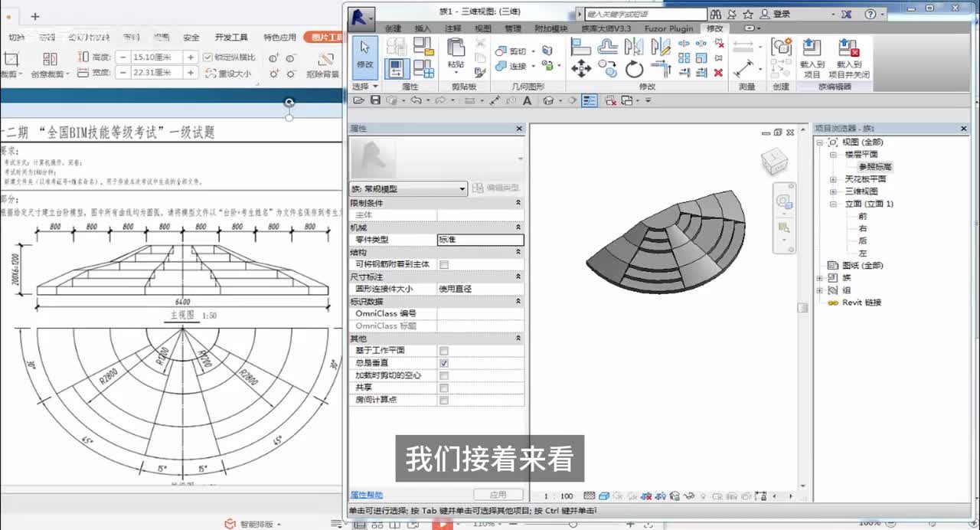Click the star favorites icon in title bar
Image resolution: width=980 pixels, height=530 pixels.
748,14
